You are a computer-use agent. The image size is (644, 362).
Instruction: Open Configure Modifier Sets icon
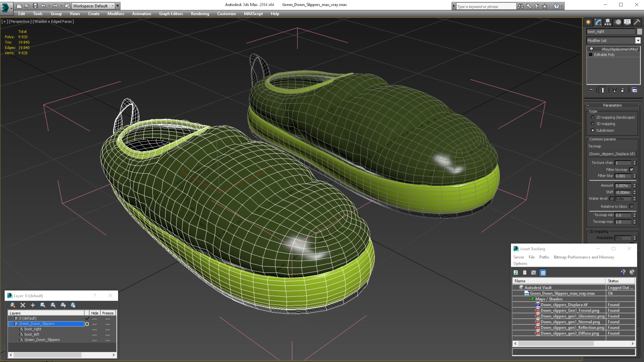(x=635, y=90)
